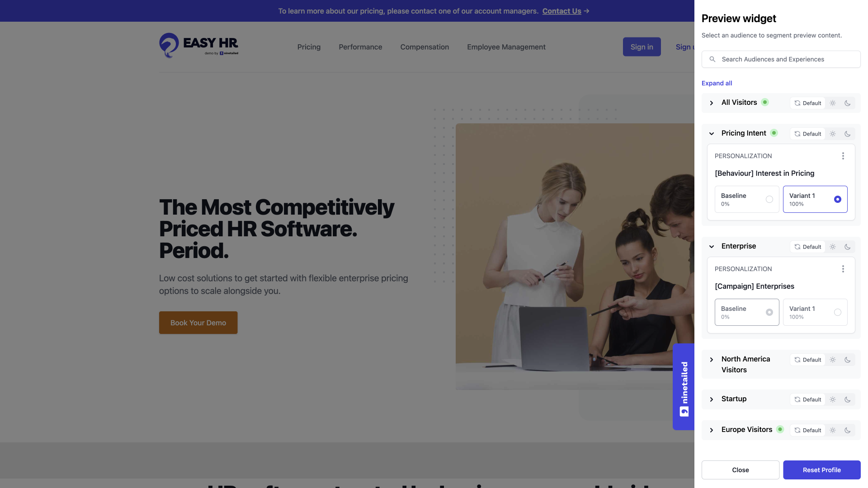Toggle the dark mode icon for All Visitors
The width and height of the screenshot is (868, 488).
[x=847, y=103]
